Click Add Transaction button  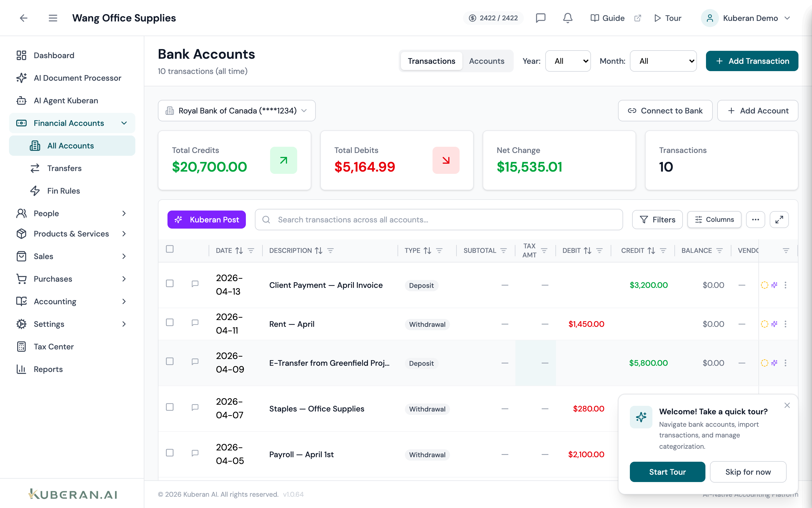click(x=752, y=61)
